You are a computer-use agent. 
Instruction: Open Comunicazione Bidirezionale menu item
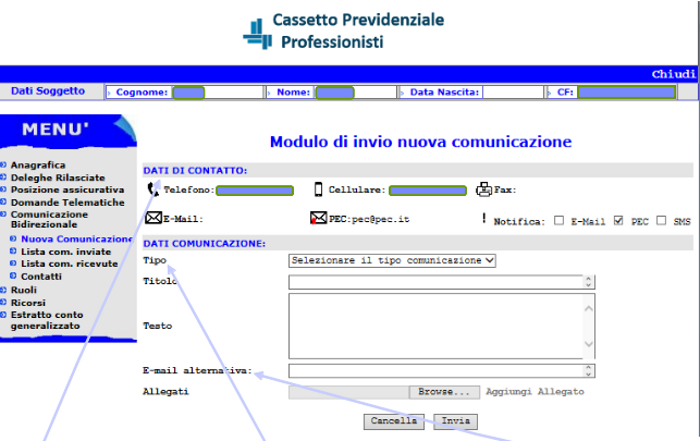click(49, 219)
